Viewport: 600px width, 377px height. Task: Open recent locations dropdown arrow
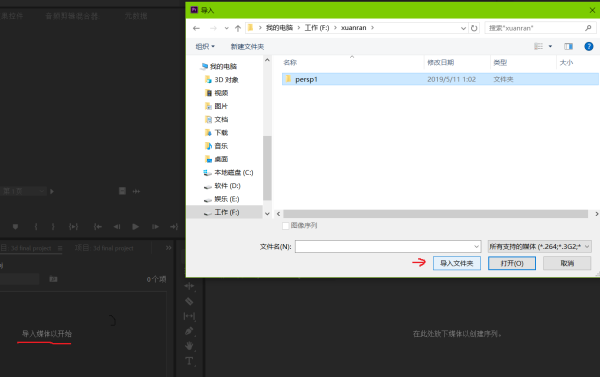(227, 28)
